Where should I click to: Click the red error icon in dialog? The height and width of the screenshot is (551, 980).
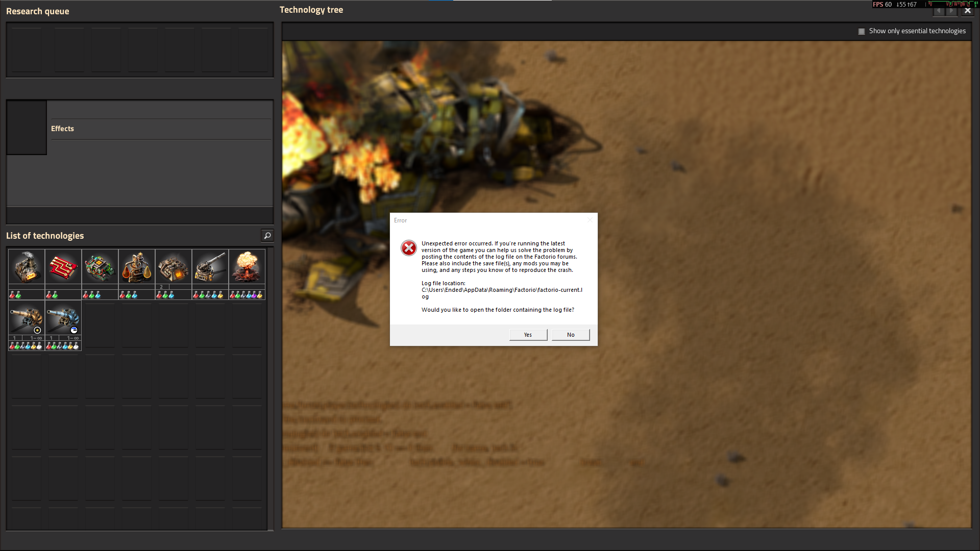(x=408, y=248)
